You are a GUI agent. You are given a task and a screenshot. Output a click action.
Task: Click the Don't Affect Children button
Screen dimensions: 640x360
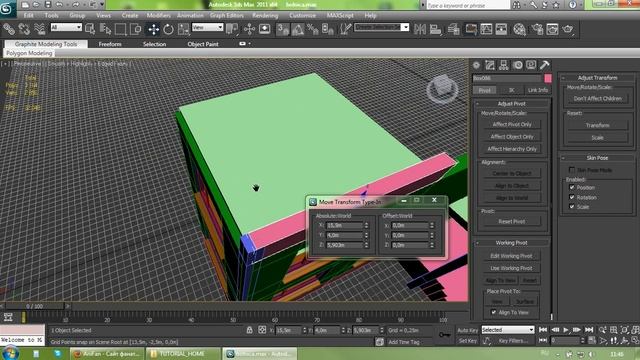pos(598,98)
